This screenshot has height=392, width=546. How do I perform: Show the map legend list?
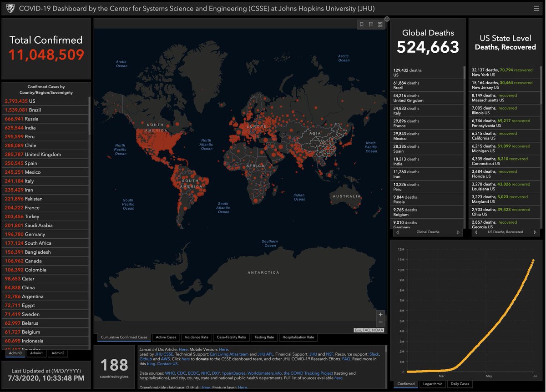tap(371, 25)
